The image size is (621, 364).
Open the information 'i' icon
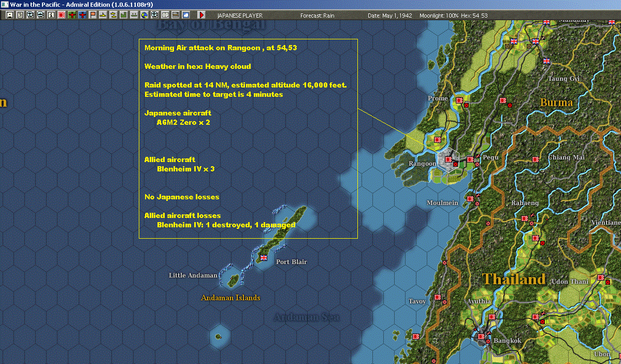coord(51,15)
